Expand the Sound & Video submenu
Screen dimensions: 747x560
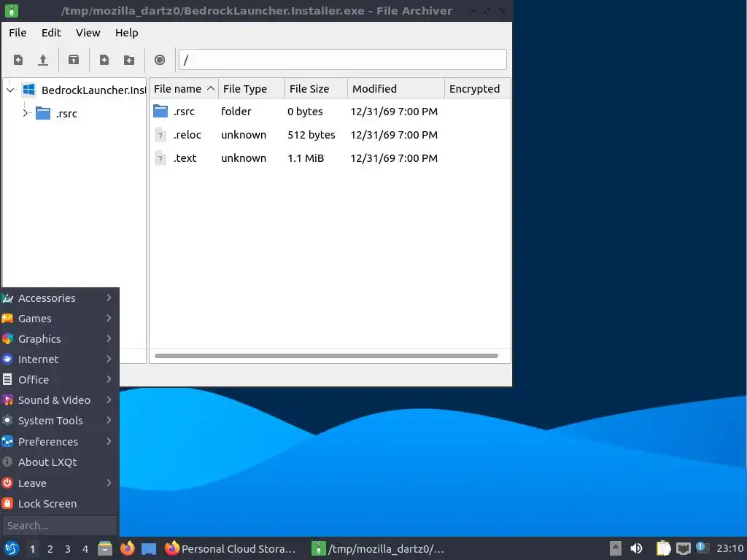(x=109, y=400)
